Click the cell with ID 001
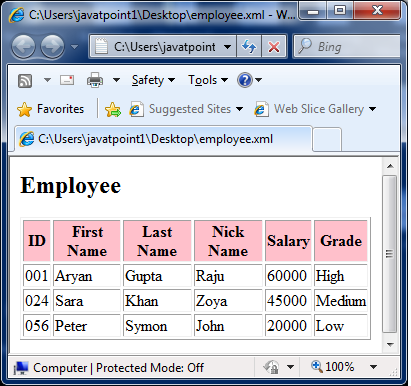The width and height of the screenshot is (411, 386). [x=37, y=276]
